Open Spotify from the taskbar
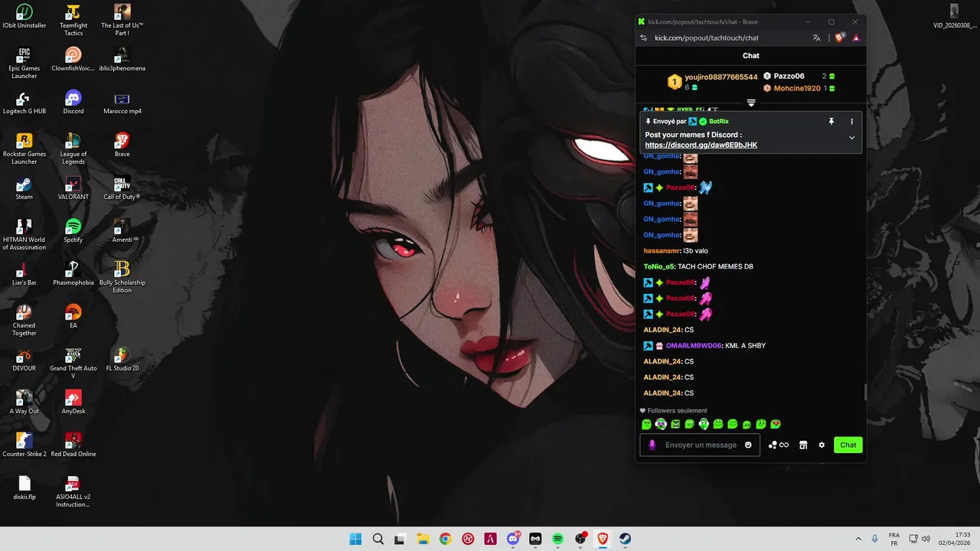This screenshot has height=551, width=980. (x=558, y=539)
